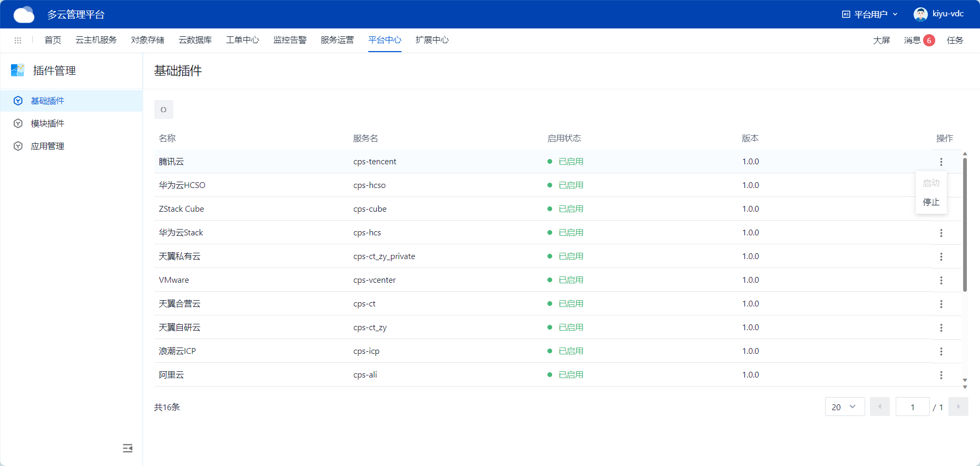Screen dimensions: 980x466
Task: Open the more-actions menu for the VMware row
Action: tap(941, 280)
